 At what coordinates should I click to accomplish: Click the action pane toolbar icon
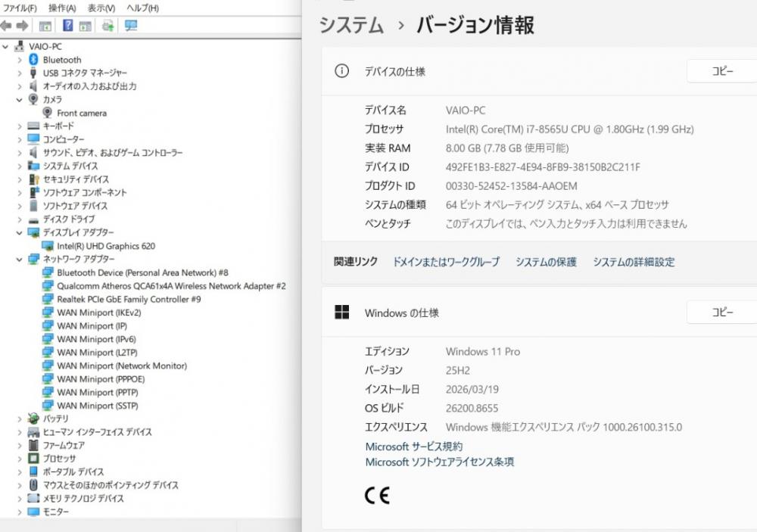click(x=86, y=26)
